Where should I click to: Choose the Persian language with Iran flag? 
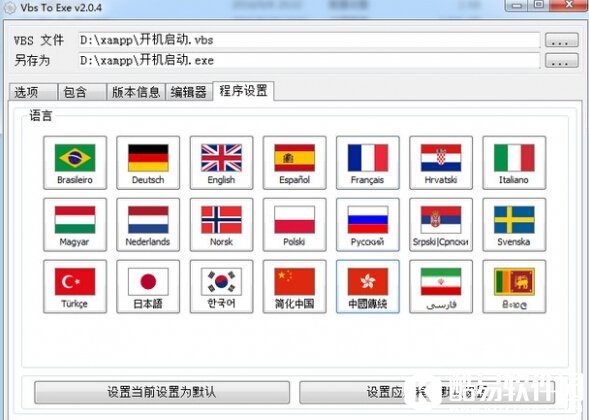(441, 287)
